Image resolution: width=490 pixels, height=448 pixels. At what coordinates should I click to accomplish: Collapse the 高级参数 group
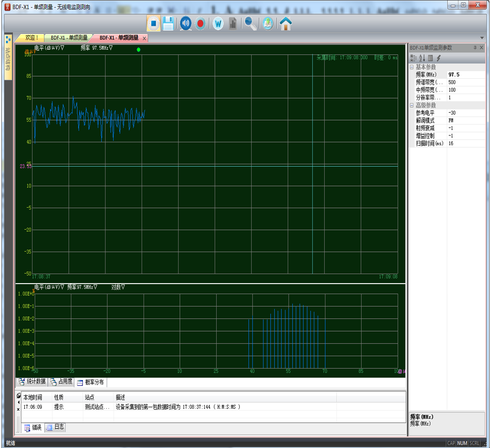coord(412,105)
